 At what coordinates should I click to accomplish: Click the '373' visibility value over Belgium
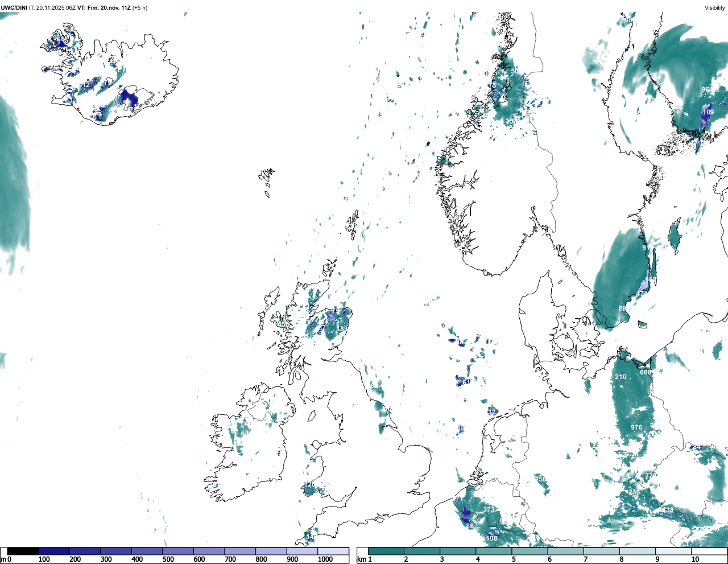click(489, 509)
